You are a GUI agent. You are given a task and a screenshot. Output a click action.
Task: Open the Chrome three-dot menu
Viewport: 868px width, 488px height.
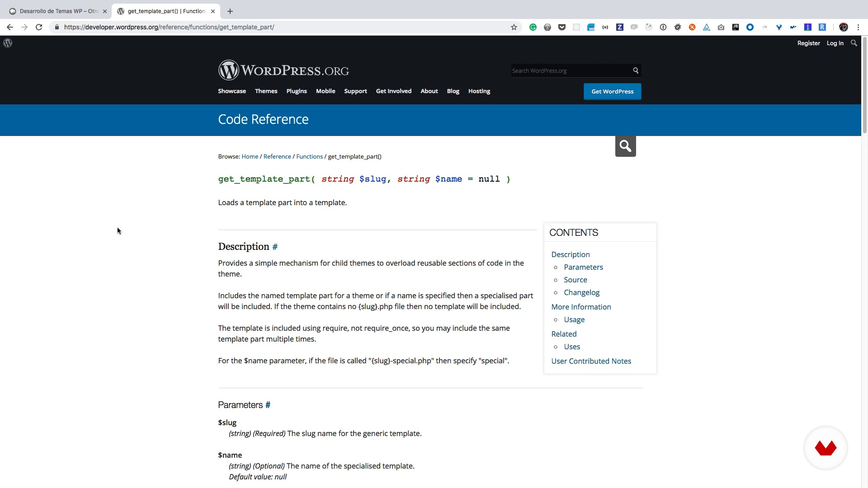(x=858, y=27)
